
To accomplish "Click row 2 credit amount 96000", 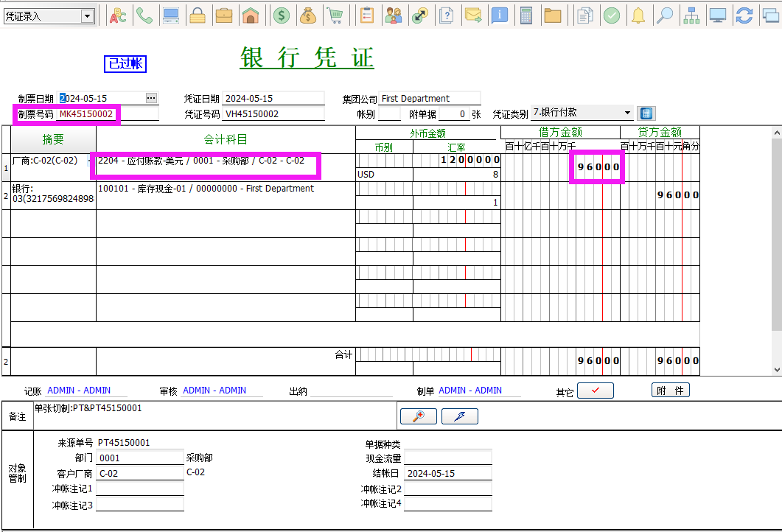I will [660, 195].
